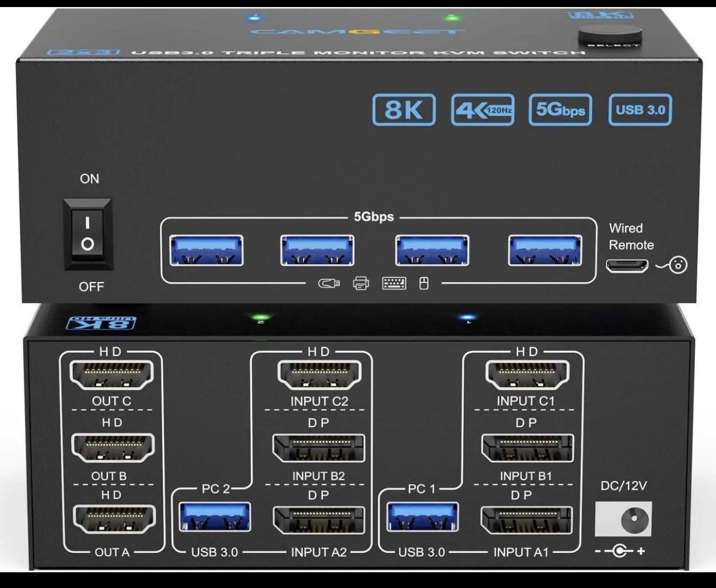Tap the round SELECT button on top

pos(610,36)
